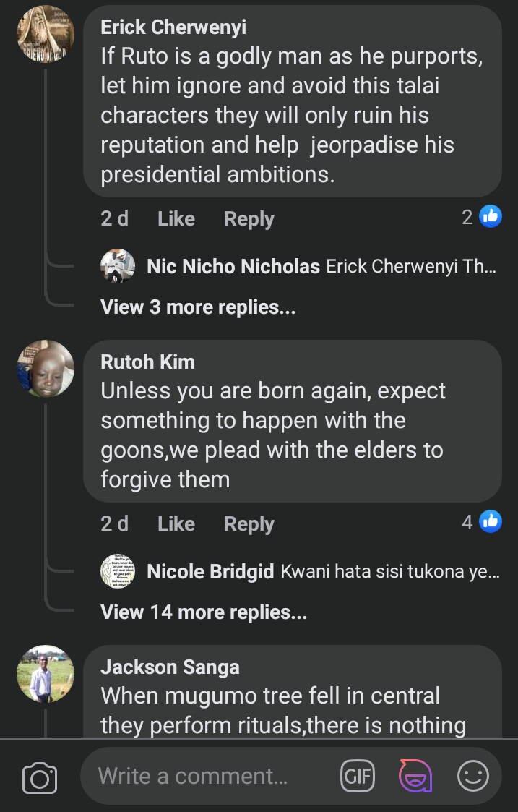Like Rutoh Kim's comment

pyautogui.click(x=176, y=523)
